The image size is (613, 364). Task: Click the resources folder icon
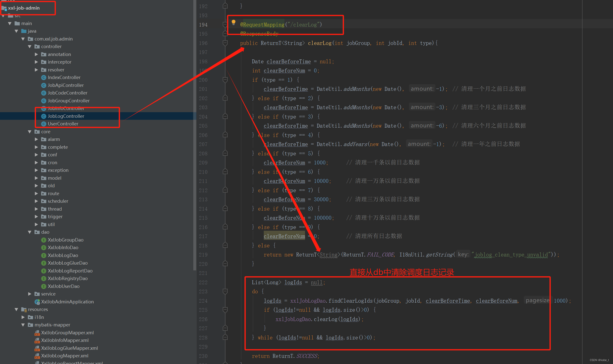[x=24, y=310]
